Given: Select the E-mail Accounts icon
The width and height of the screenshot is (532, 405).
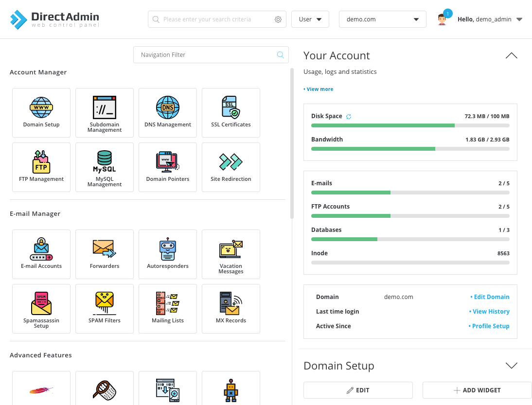Looking at the screenshot, I should tap(41, 249).
